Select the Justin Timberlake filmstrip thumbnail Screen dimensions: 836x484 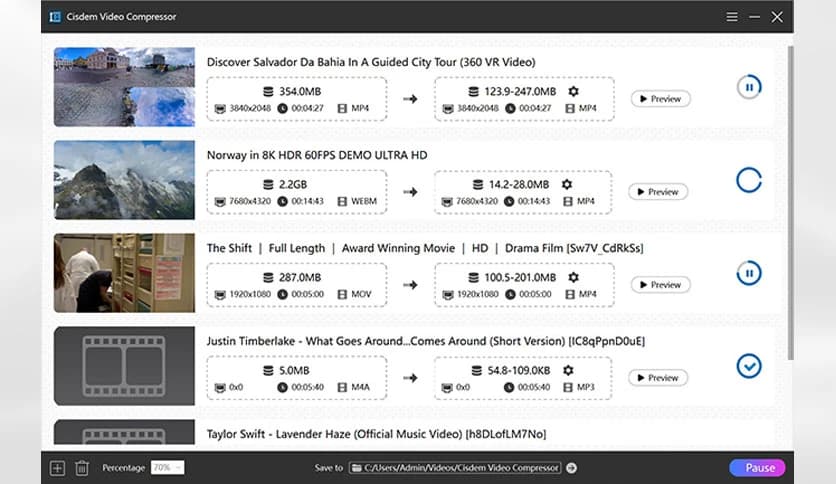coord(124,366)
